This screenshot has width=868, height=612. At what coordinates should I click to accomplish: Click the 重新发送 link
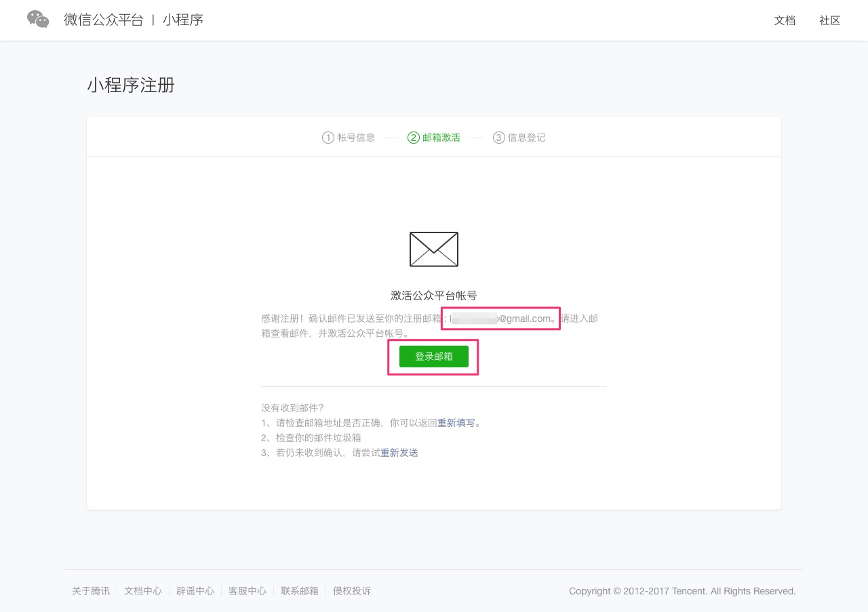[399, 453]
